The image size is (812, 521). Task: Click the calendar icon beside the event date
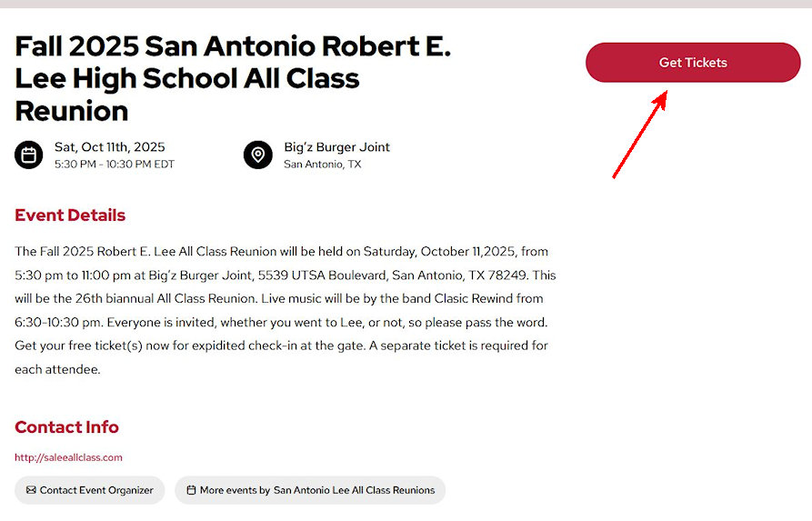pos(29,155)
